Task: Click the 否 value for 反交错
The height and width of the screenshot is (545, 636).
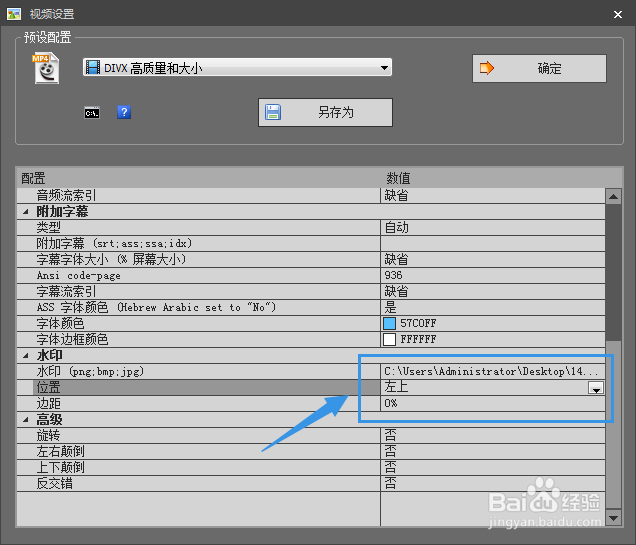Action: [x=390, y=483]
